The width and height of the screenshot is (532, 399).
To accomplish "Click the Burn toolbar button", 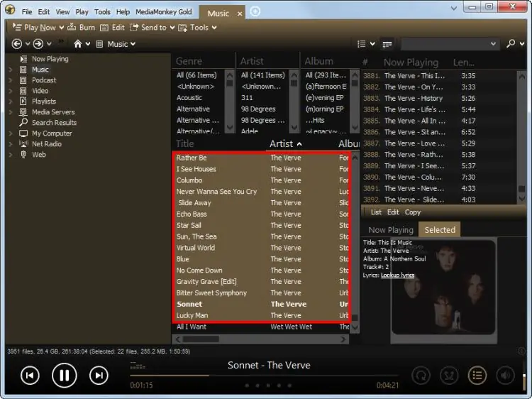I will click(x=81, y=28).
